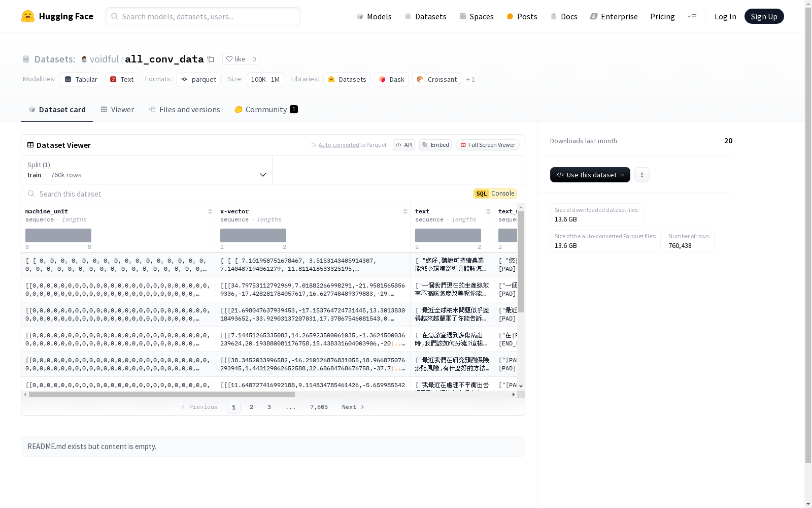Switch to Files and versions tab
Viewport: 812px width, 508px height.
tap(184, 109)
